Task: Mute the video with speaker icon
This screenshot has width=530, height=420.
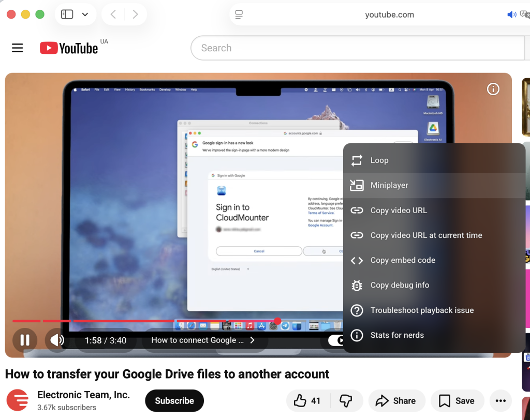Action: [57, 340]
